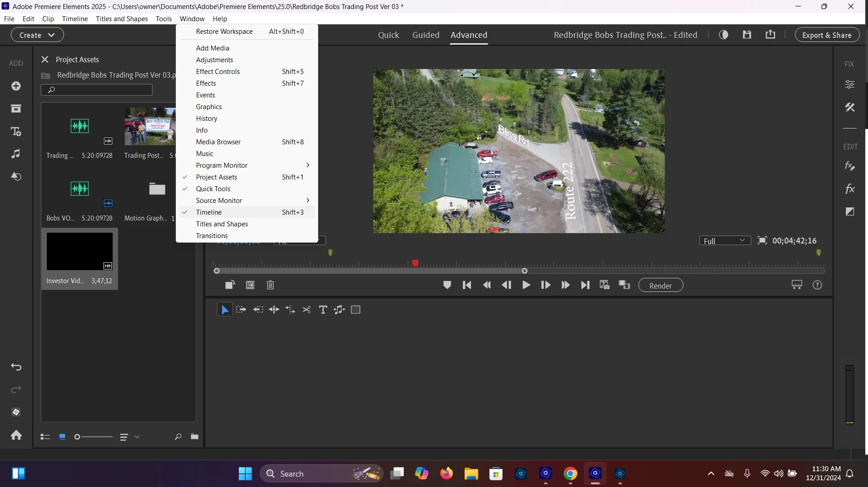This screenshot has width=868, height=487.
Task: Open the Create dropdown button
Action: tap(37, 35)
